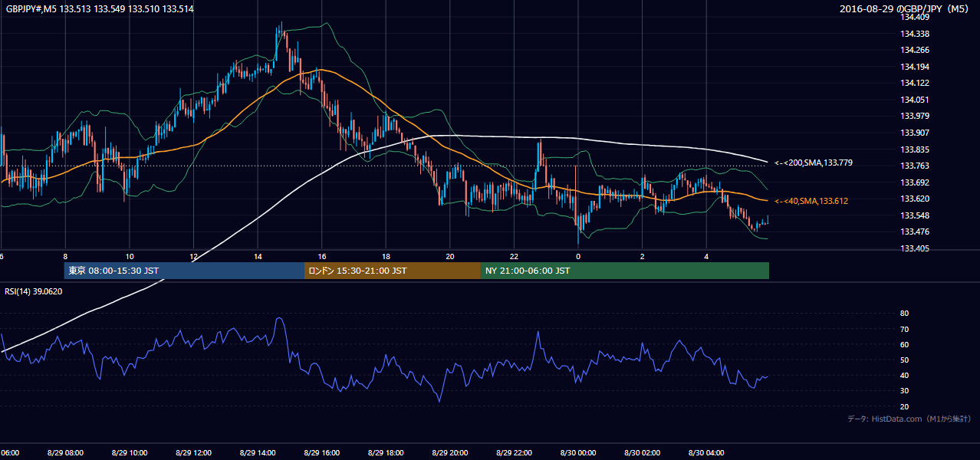This screenshot has height=460, width=980.
Task: Click hour mark 16 under the price chart
Action: 322,256
